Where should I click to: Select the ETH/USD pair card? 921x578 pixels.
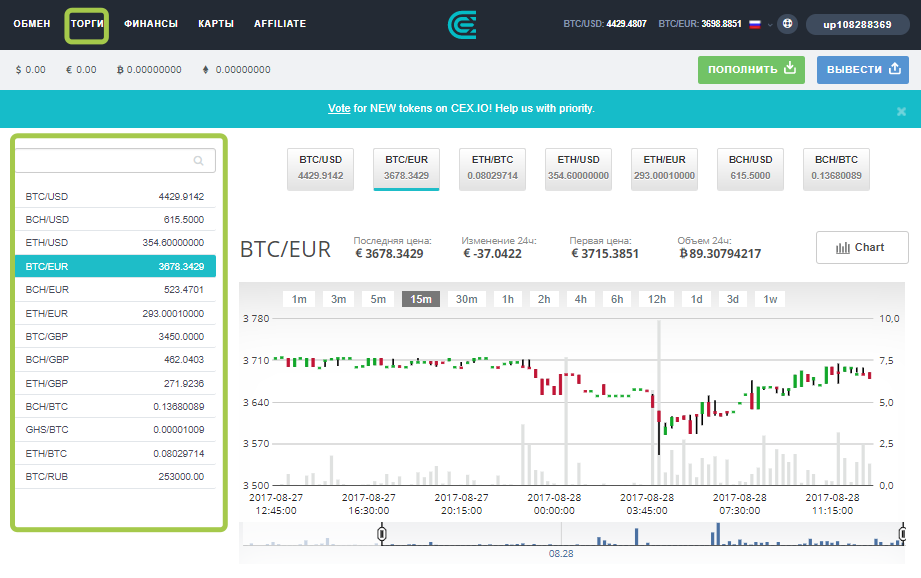click(579, 169)
